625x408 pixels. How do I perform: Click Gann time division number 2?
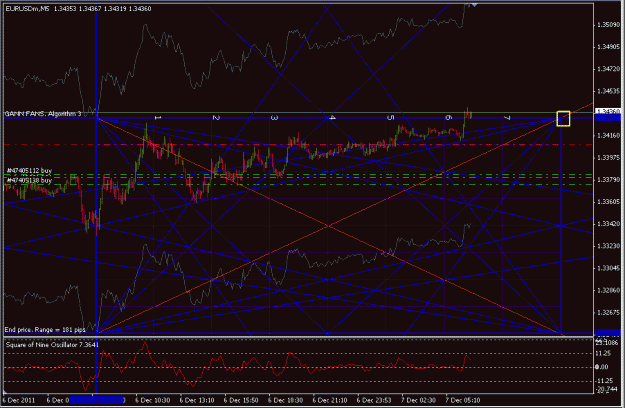[216, 118]
